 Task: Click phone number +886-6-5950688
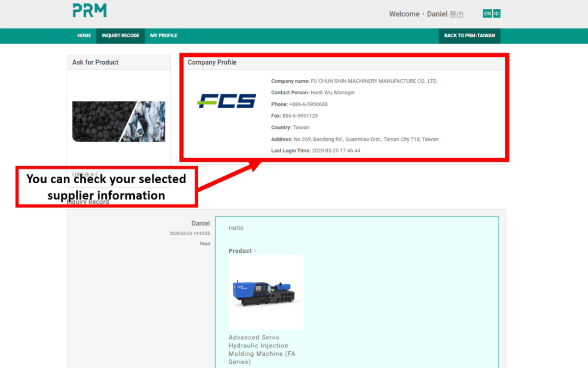coord(308,104)
